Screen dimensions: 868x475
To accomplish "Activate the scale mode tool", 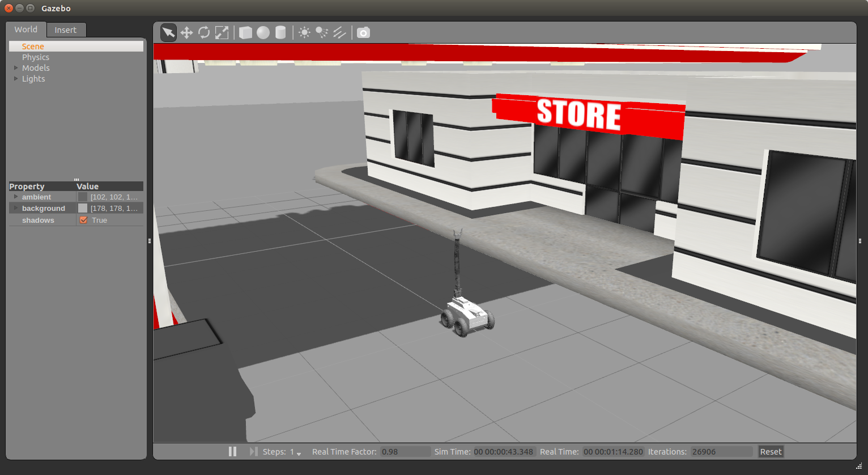I will (222, 33).
